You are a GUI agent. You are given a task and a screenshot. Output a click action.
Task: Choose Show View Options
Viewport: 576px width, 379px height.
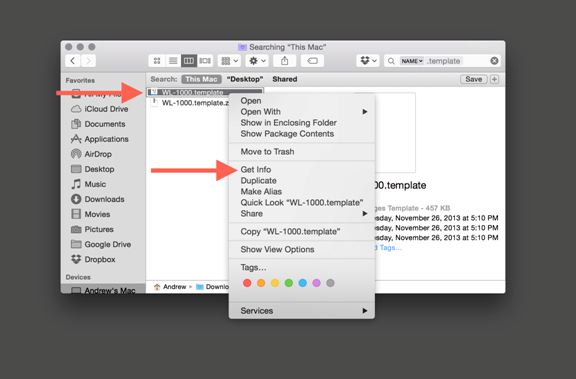tap(302, 250)
